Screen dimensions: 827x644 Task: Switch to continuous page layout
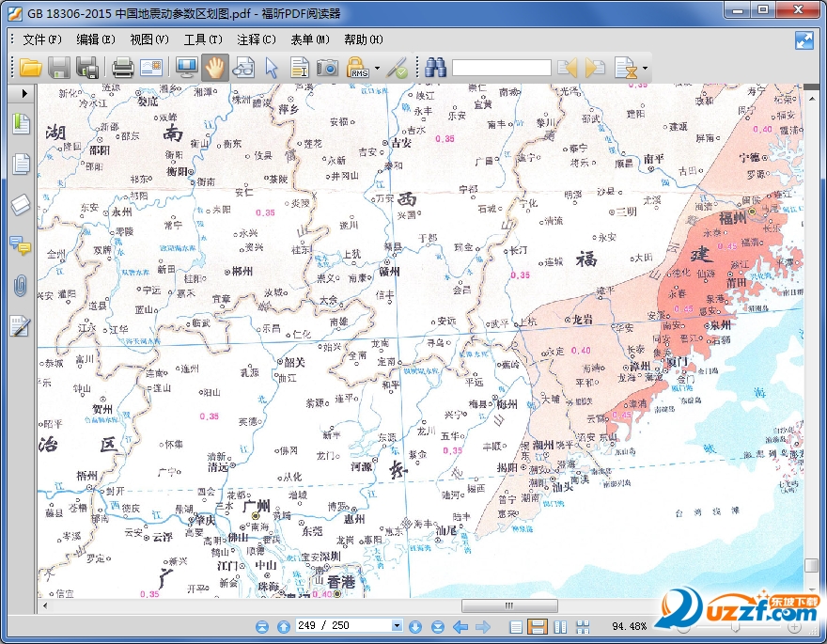[538, 626]
